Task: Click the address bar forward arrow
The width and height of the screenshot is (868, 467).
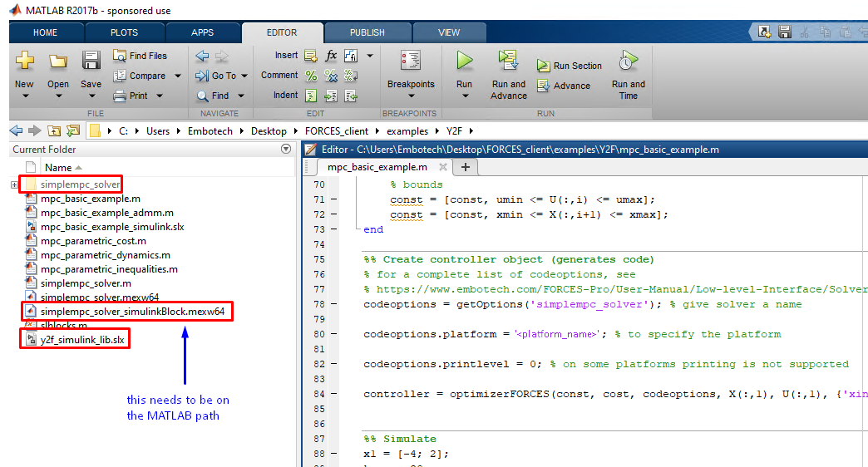Action: click(34, 131)
